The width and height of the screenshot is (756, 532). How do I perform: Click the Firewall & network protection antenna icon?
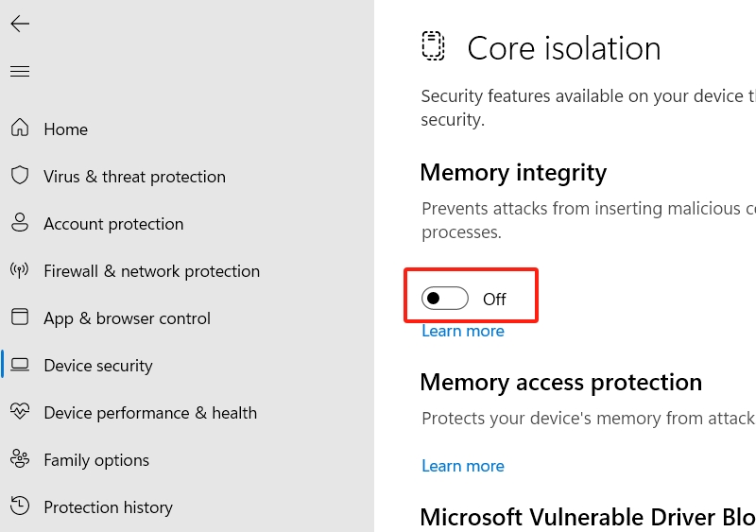coord(20,271)
